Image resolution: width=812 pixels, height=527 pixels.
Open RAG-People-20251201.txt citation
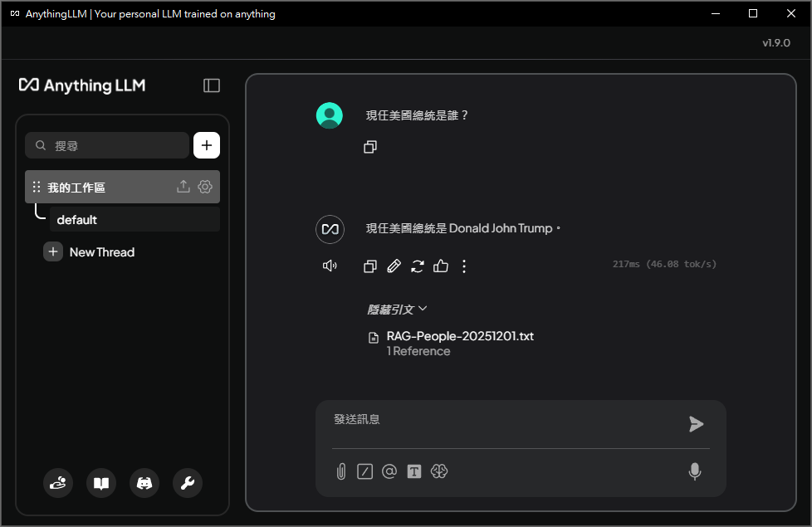coord(459,336)
